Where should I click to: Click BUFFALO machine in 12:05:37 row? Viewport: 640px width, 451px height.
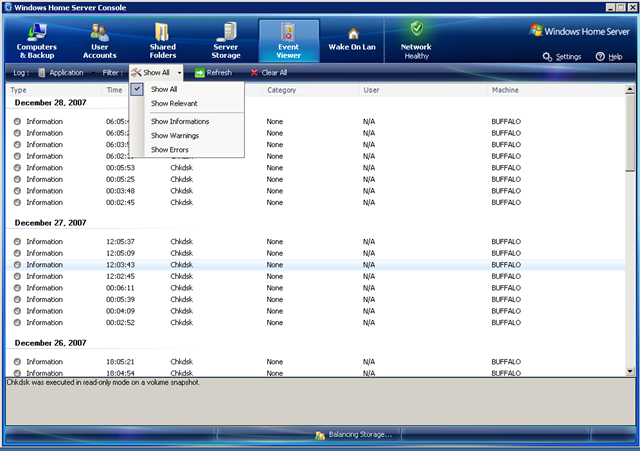pyautogui.click(x=506, y=242)
